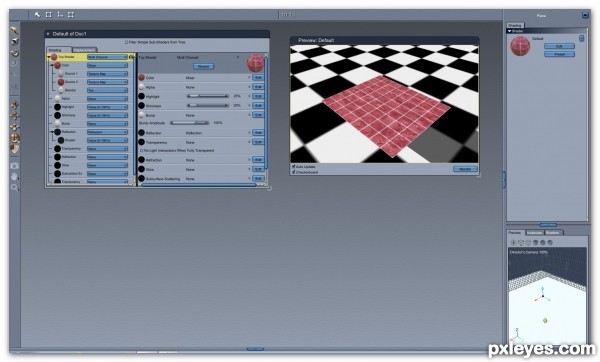This screenshot has height=362, width=600.
Task: Switch to the Displacement tab
Action: pyautogui.click(x=85, y=50)
